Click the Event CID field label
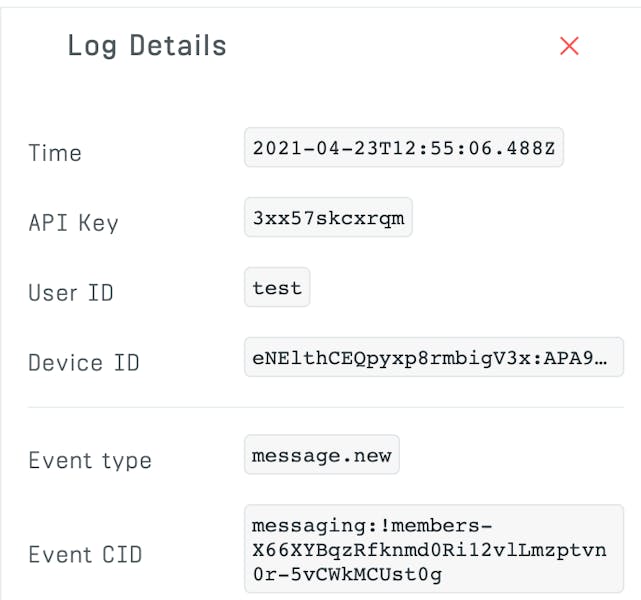This screenshot has width=641, height=600. 85,555
